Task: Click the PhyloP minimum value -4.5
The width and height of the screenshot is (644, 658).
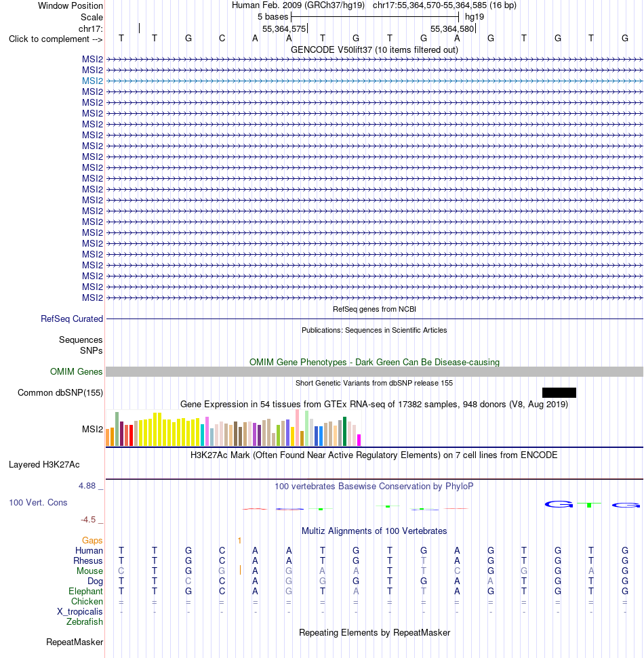Action: click(x=88, y=520)
